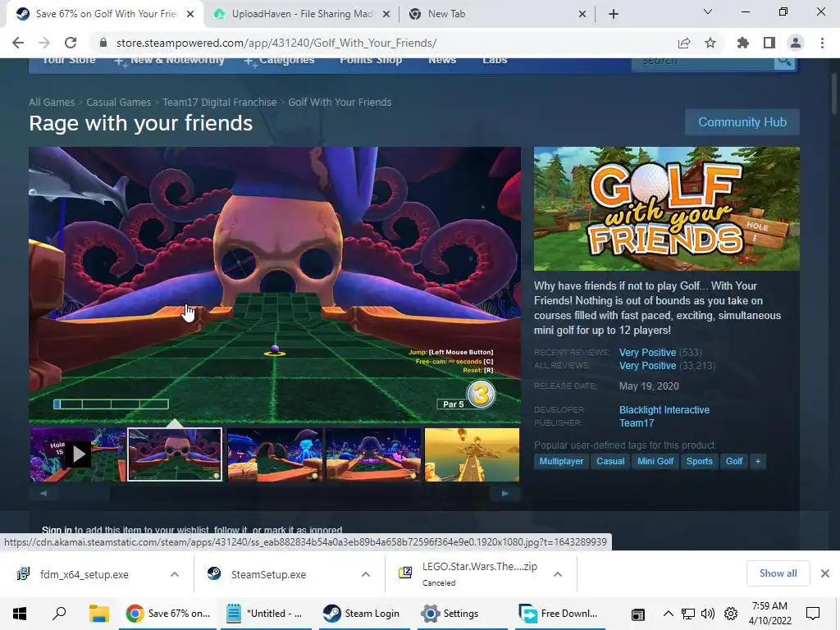Open the Windows Start menu
This screenshot has height=630, width=840.
coord(20,614)
